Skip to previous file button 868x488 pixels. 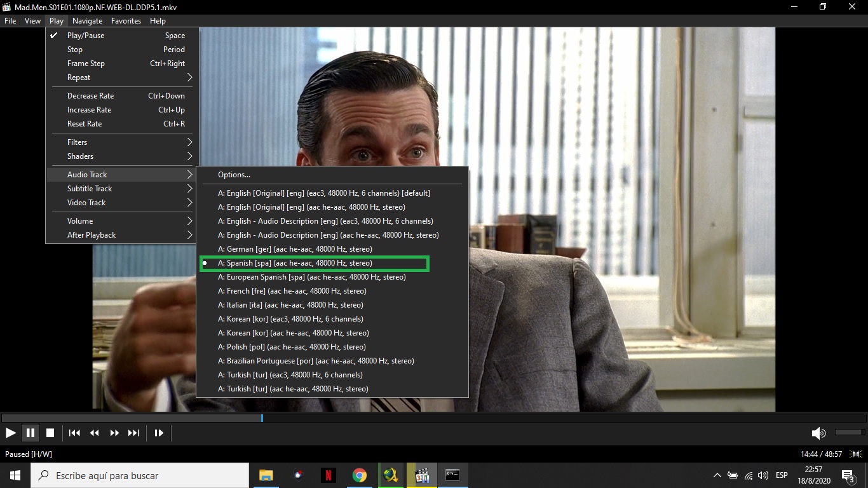pos(74,433)
